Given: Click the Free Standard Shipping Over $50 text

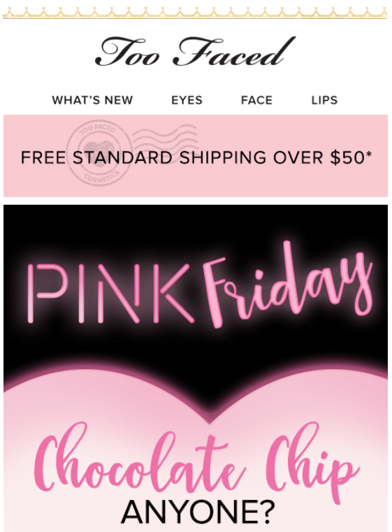Looking at the screenshot, I should pyautogui.click(x=196, y=157).
